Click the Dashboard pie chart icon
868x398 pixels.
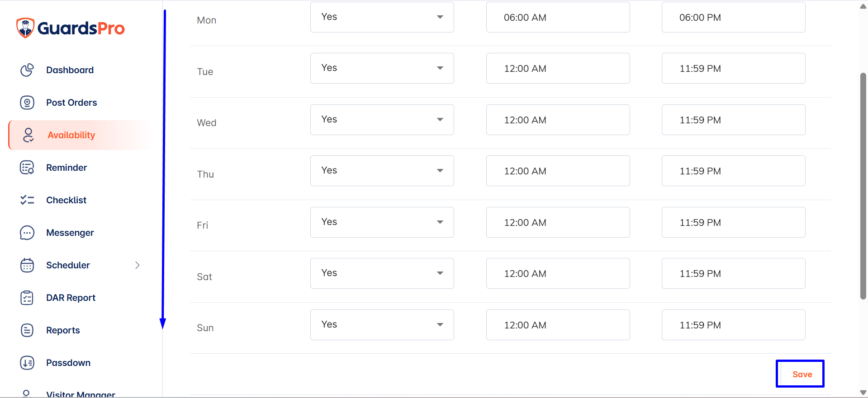[x=27, y=70]
